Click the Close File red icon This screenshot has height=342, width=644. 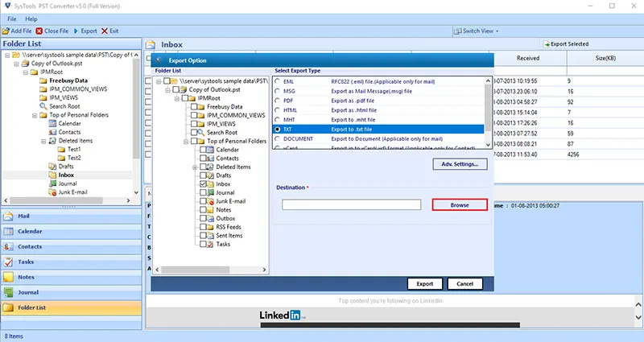39,31
